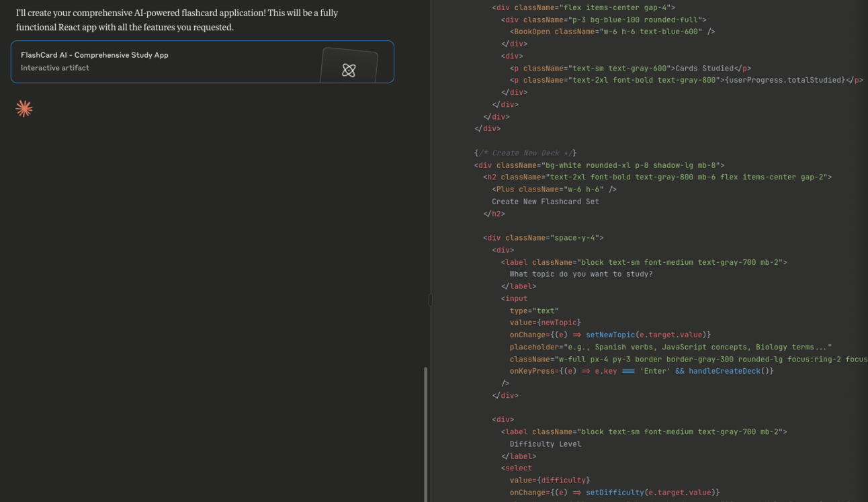Click the divider handle between chat and code
The width and height of the screenshot is (868, 502).
(x=430, y=300)
